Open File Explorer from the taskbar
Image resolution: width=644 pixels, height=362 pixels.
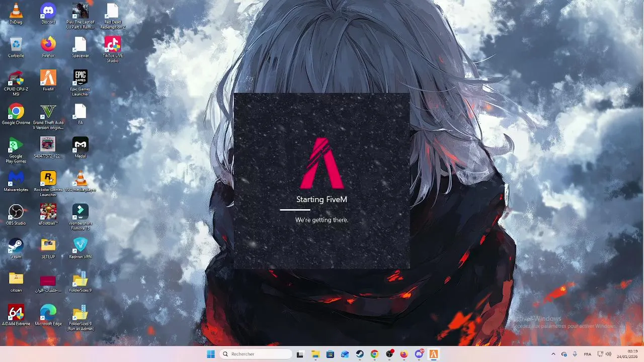click(315, 354)
